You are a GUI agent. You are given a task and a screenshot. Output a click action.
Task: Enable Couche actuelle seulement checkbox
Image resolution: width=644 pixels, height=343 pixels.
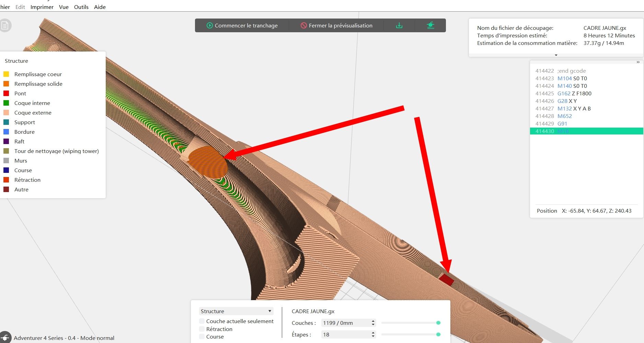coord(202,321)
